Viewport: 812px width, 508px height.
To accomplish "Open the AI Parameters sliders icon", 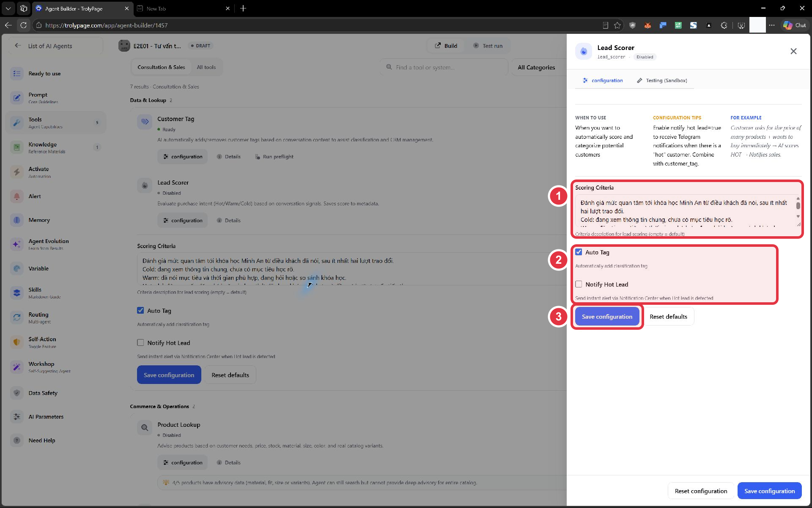I will point(16,417).
